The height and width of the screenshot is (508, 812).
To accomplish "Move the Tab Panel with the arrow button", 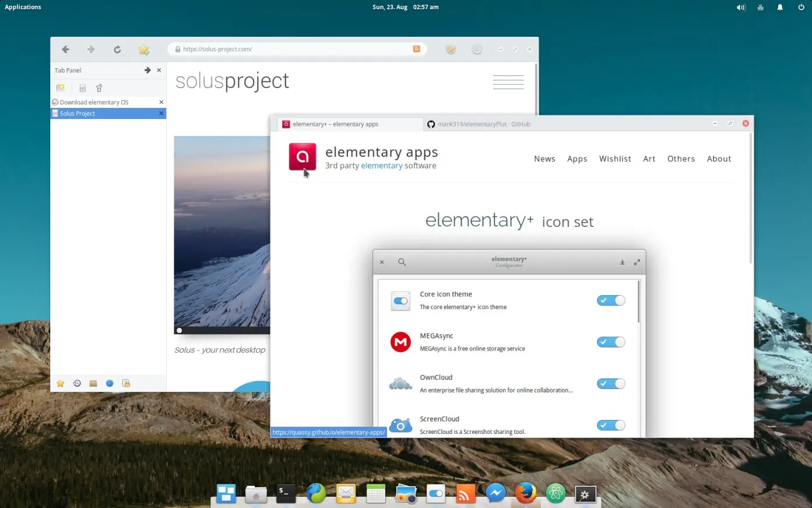I will [147, 70].
